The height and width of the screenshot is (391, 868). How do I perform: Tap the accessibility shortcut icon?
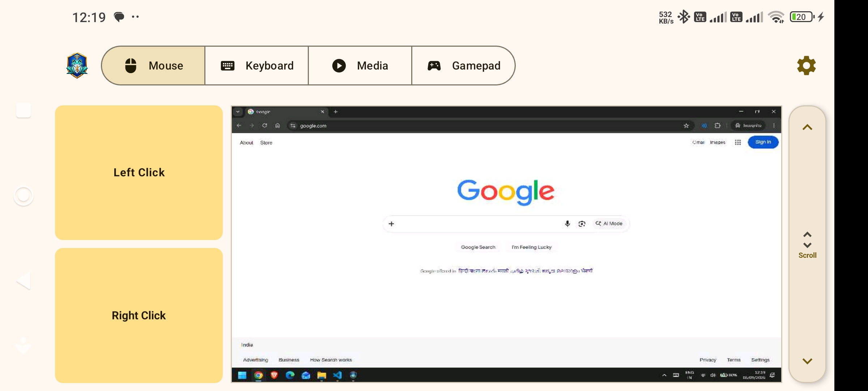(24, 346)
